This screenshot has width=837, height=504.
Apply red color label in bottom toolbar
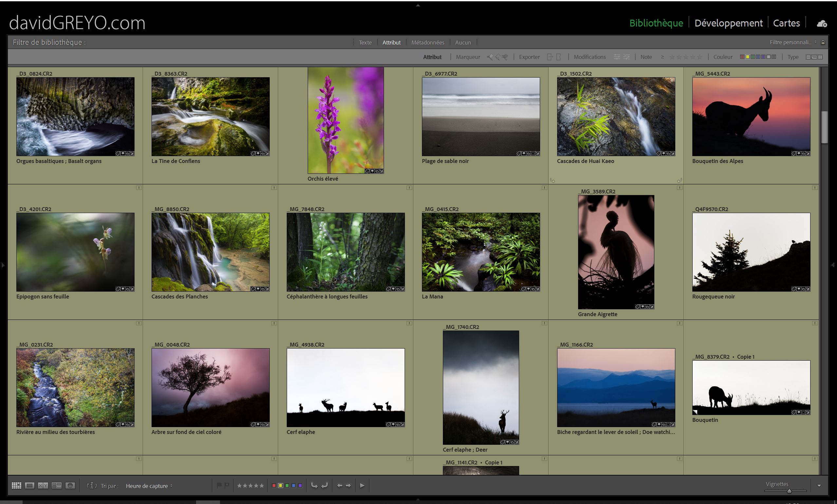(274, 486)
